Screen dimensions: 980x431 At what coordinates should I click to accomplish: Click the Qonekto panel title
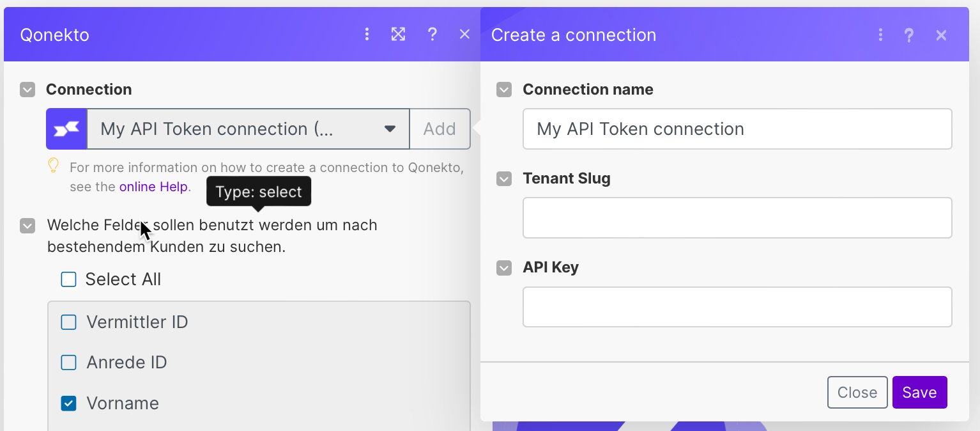pos(55,35)
